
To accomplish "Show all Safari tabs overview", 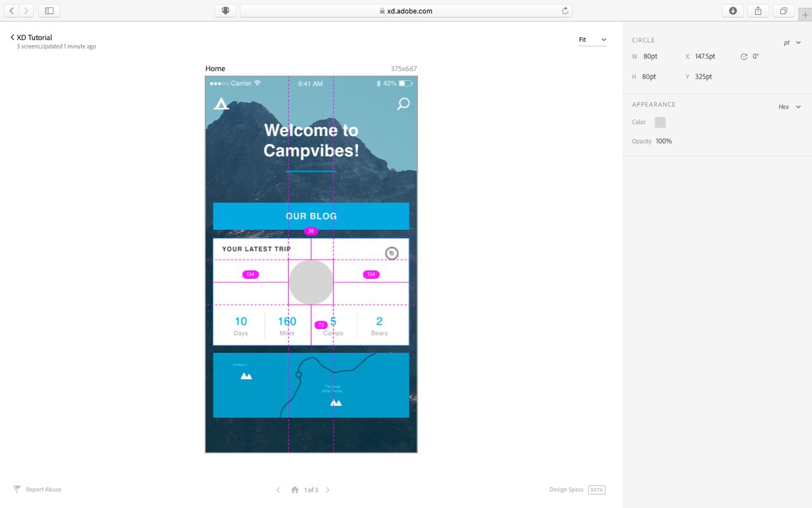I will (x=783, y=11).
